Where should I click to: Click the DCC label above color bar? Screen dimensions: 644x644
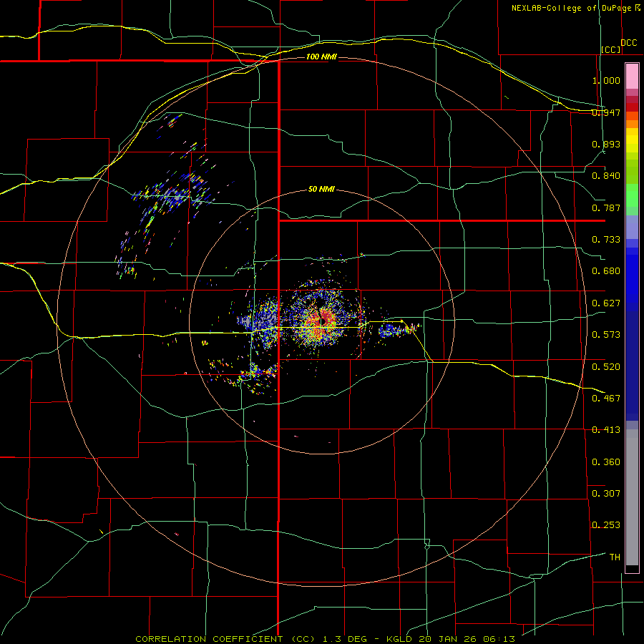[628, 43]
